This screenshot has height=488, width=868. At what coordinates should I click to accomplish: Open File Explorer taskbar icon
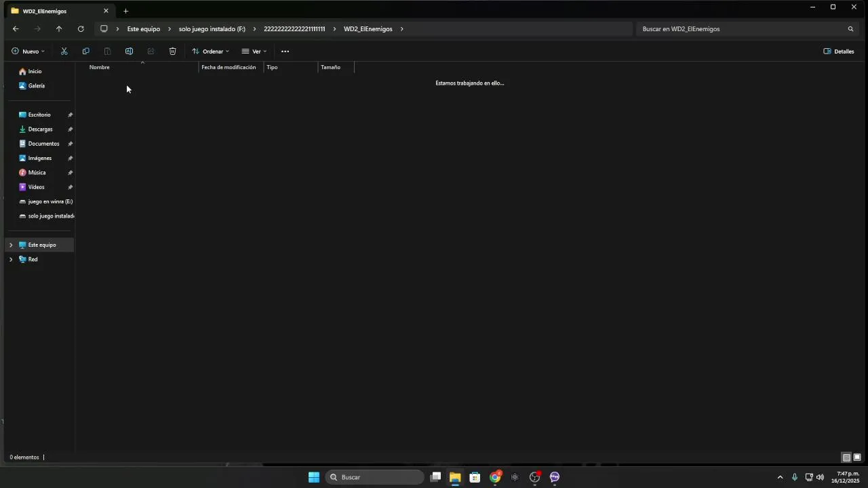(x=455, y=477)
